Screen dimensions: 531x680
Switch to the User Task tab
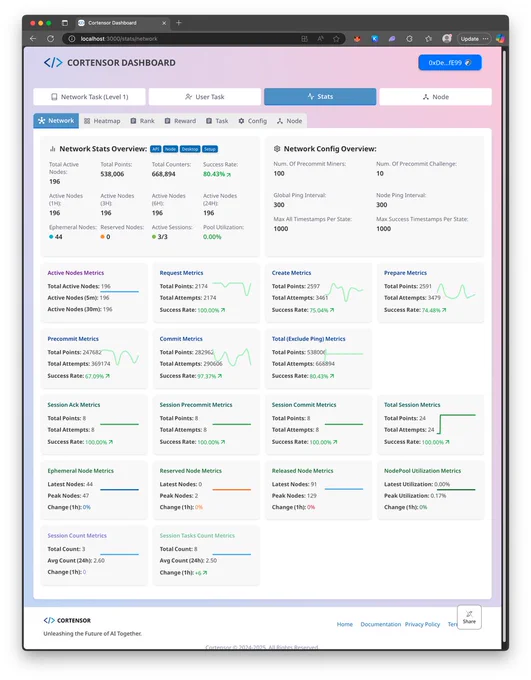pyautogui.click(x=205, y=97)
